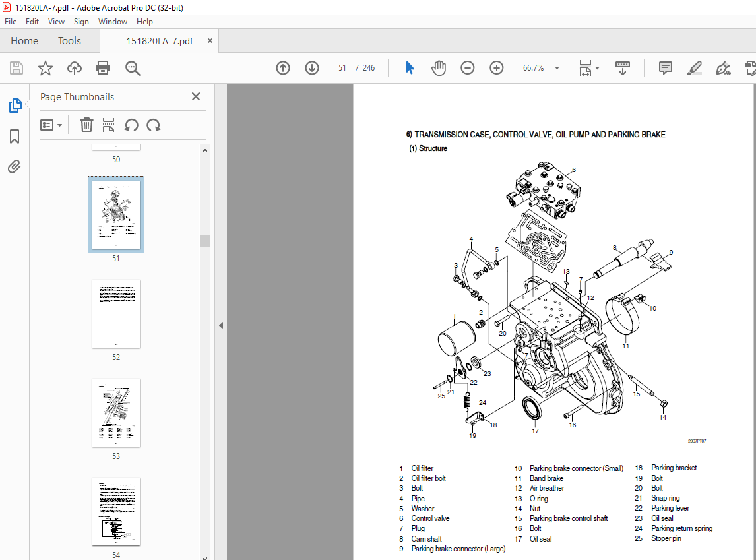
Task: Click the 'Parking bracket' entry
Action: click(x=674, y=468)
